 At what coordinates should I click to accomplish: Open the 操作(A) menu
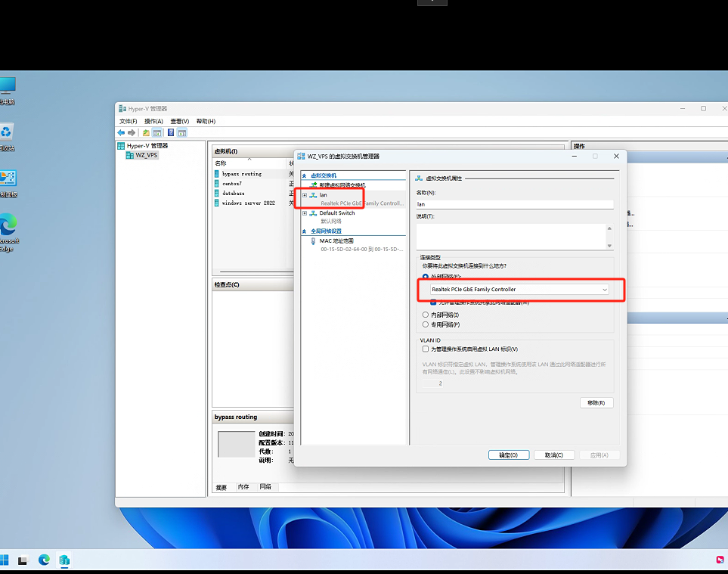pos(153,121)
